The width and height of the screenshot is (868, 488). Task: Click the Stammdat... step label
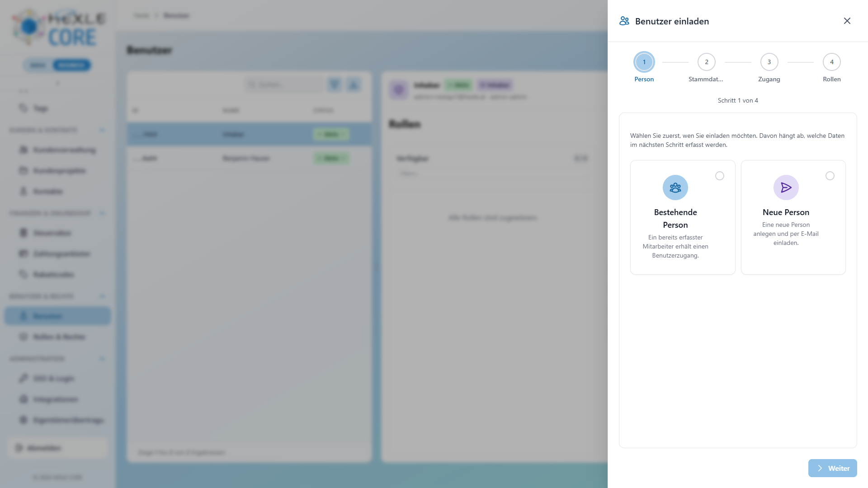(706, 79)
